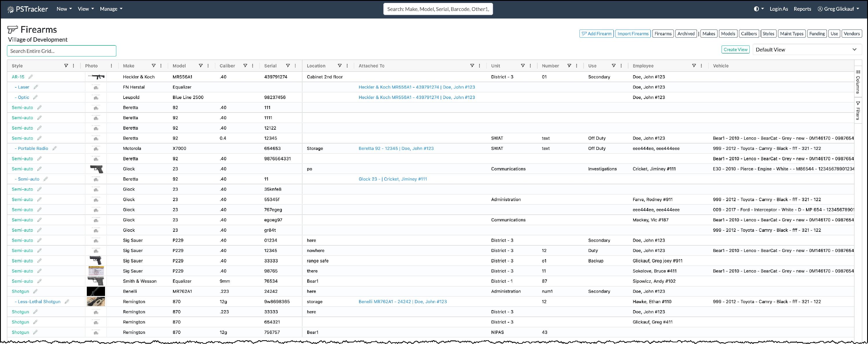Click the Search Entire Grid field
This screenshot has height=344, width=868.
coord(62,51)
